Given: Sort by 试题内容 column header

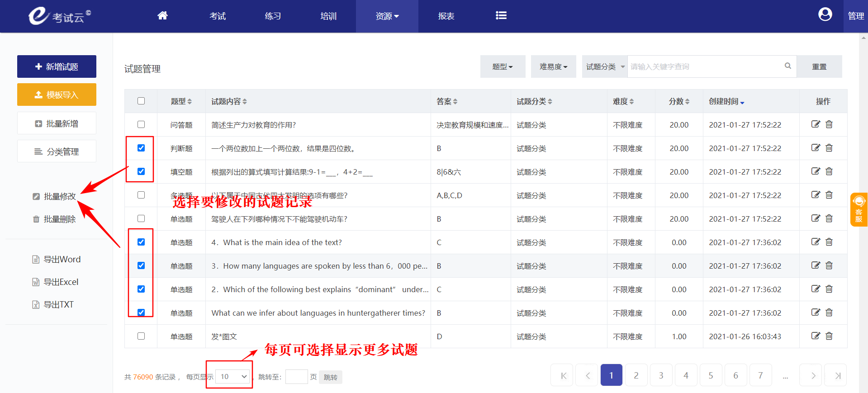Looking at the screenshot, I should coord(229,101).
